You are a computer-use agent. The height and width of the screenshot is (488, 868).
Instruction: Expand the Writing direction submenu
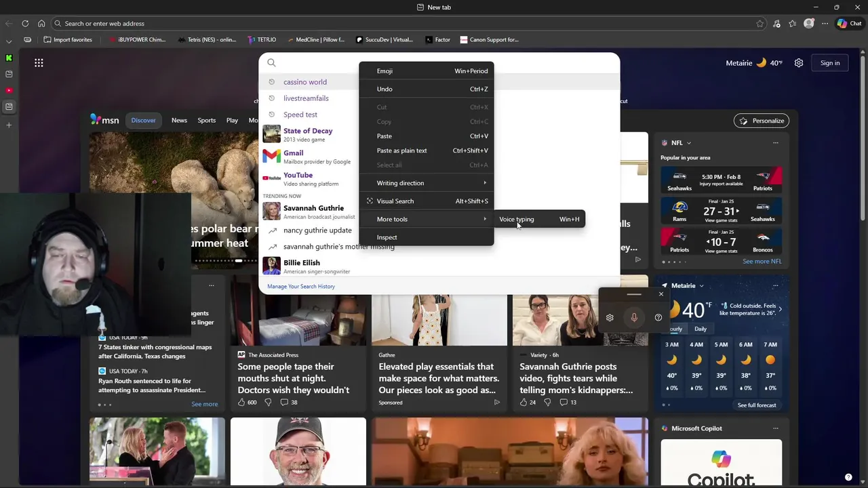(x=426, y=183)
